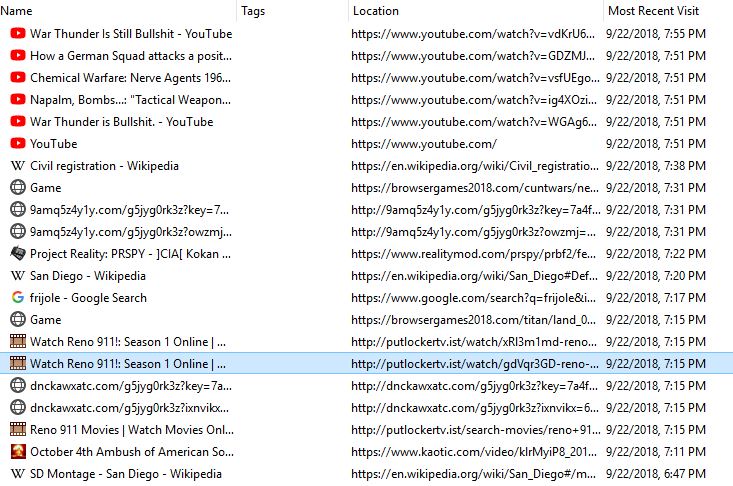Image resolution: width=733 pixels, height=486 pixels.
Task: Select SD Montage - San Diego - Wikipedia title
Action: (126, 473)
